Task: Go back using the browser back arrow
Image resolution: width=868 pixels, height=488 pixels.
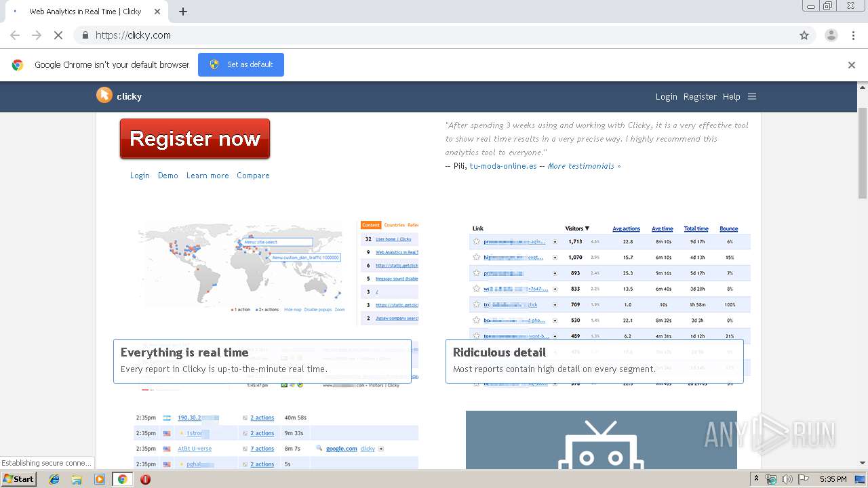Action: (x=15, y=35)
